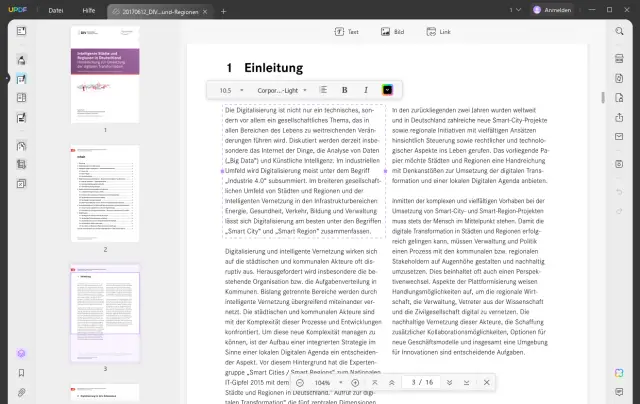Undo the last edit
The image size is (640, 404).
click(619, 192)
